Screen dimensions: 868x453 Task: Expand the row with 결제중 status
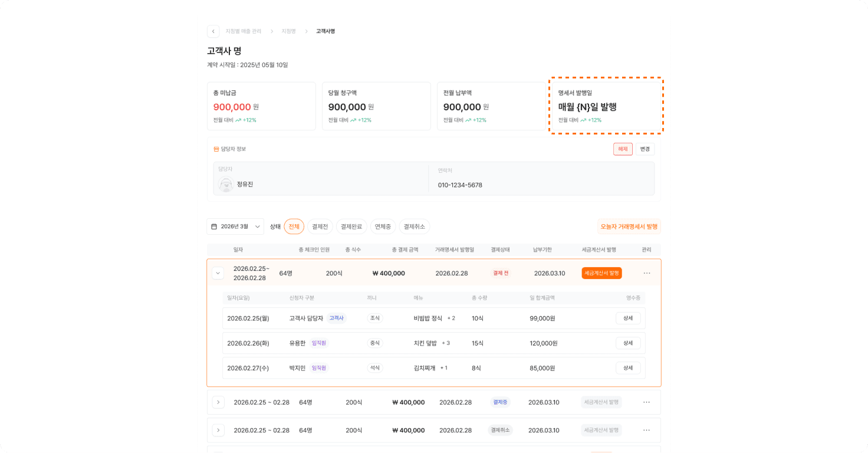(x=218, y=402)
